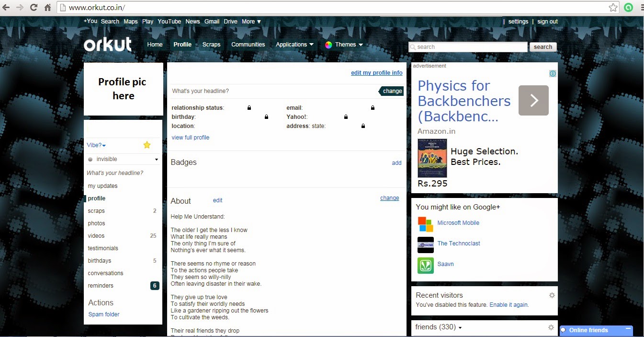The height and width of the screenshot is (337, 644).
Task: Click add link for Badges
Action: tap(396, 163)
